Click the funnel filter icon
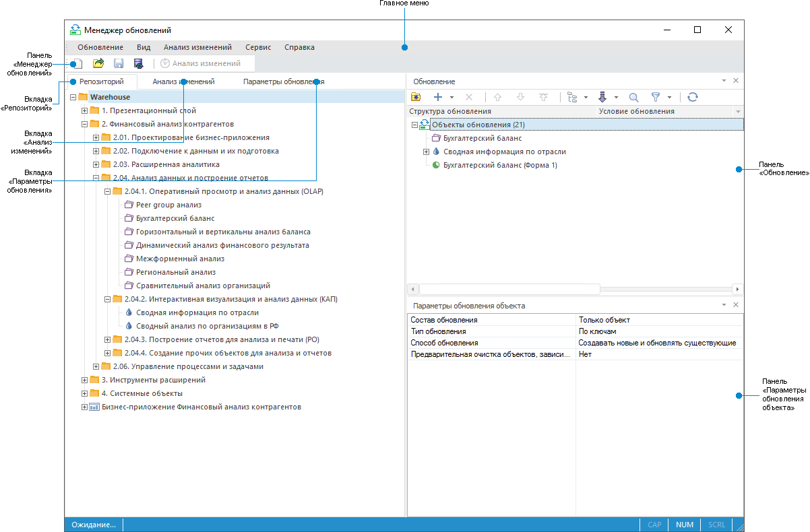Viewport: 810px width, 532px height. 656,97
